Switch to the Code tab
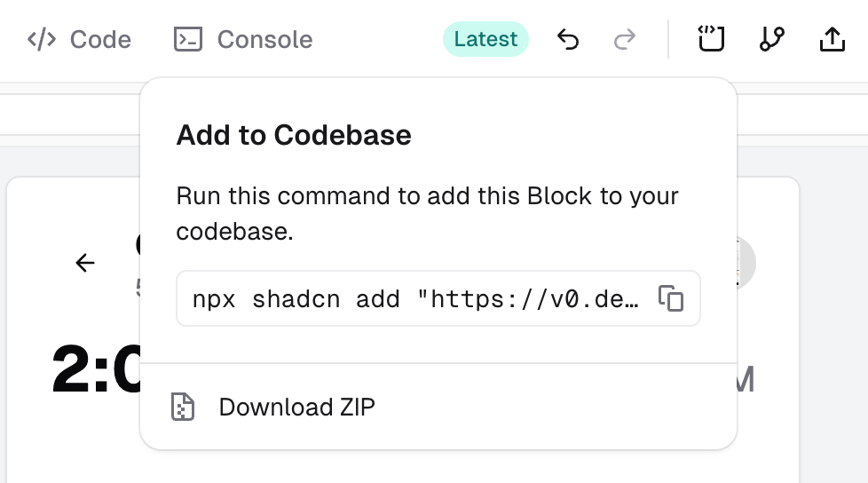868x483 pixels. tap(79, 40)
